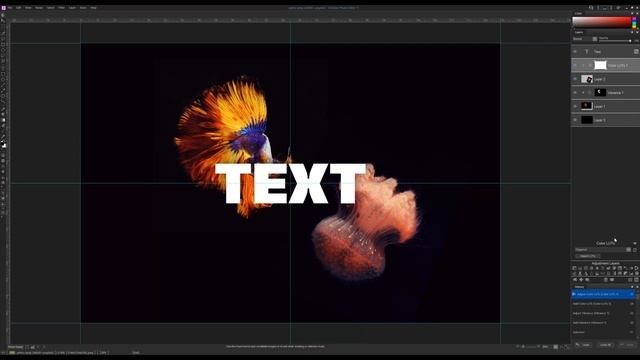This screenshot has height=360, width=640.
Task: Toggle visibility of Layer 0
Action: (575, 120)
